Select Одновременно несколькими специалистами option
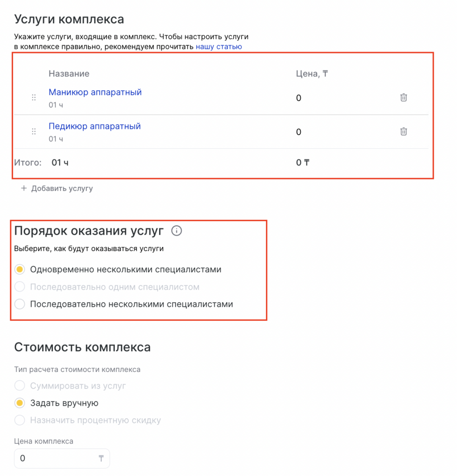The image size is (457, 476). click(20, 269)
